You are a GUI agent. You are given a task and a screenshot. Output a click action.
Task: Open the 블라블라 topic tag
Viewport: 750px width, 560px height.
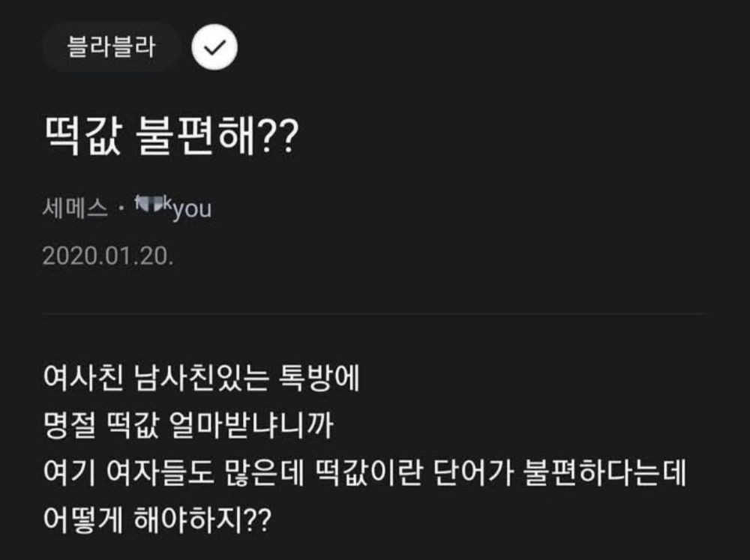pyautogui.click(x=111, y=48)
